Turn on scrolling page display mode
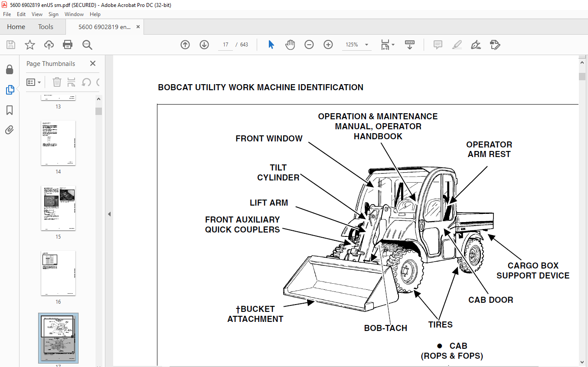This screenshot has height=367, width=588. 410,45
